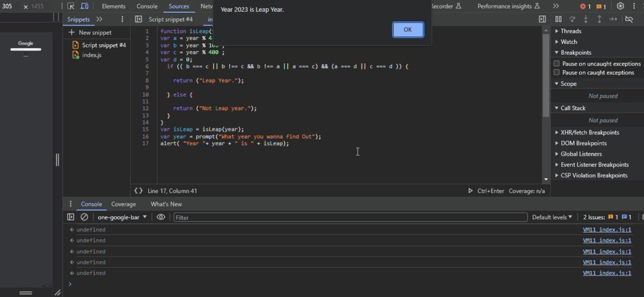Step out of current function icon
The width and height of the screenshot is (644, 297).
coord(599,19)
